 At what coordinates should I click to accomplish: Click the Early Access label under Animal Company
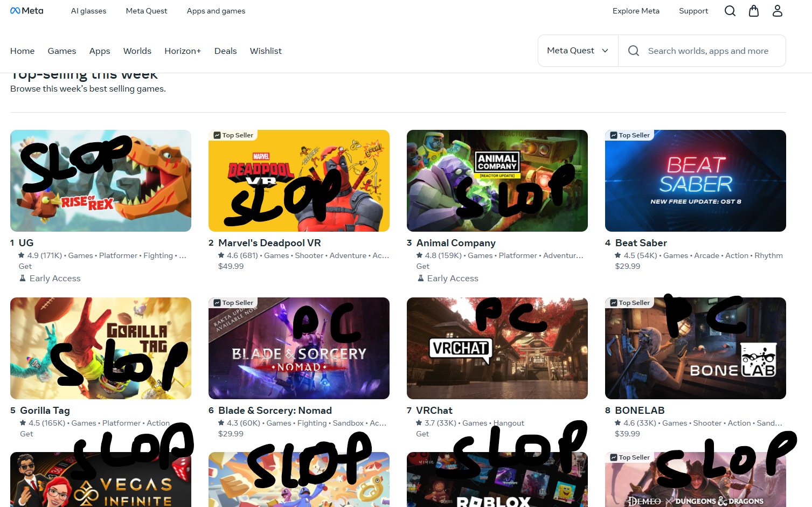click(x=453, y=279)
